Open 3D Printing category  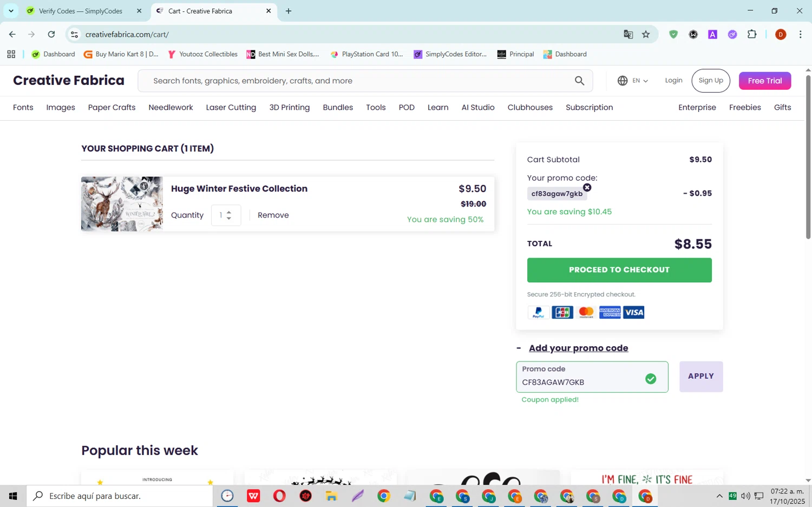290,108
